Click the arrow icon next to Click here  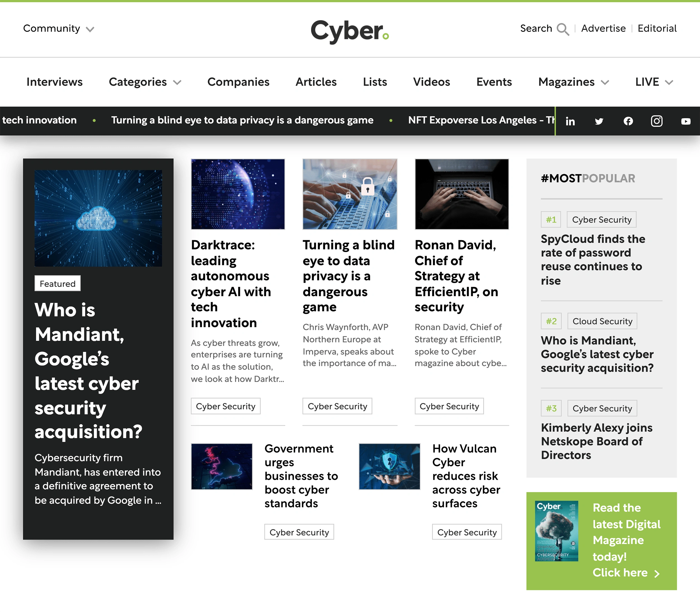pyautogui.click(x=657, y=573)
